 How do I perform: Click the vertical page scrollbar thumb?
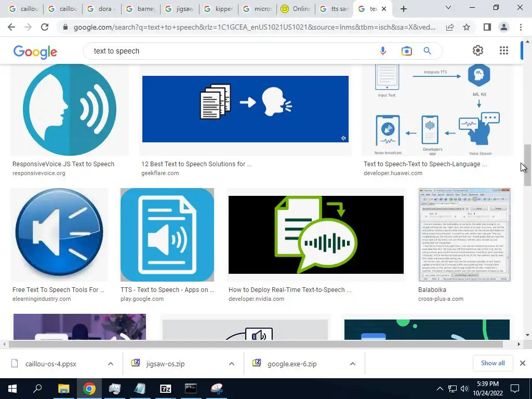click(x=527, y=165)
